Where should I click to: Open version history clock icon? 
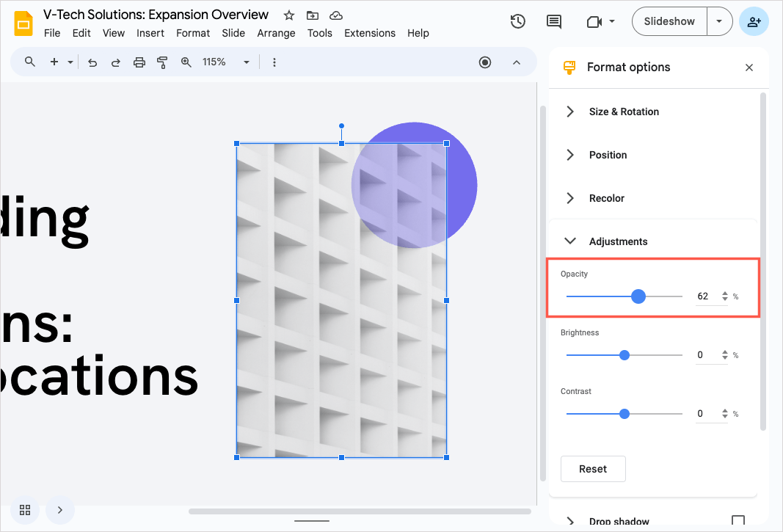pos(518,21)
